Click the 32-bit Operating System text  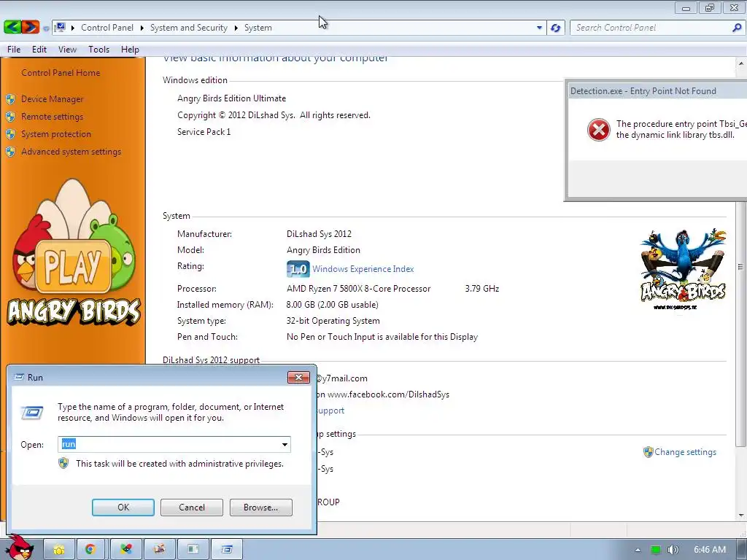click(333, 321)
